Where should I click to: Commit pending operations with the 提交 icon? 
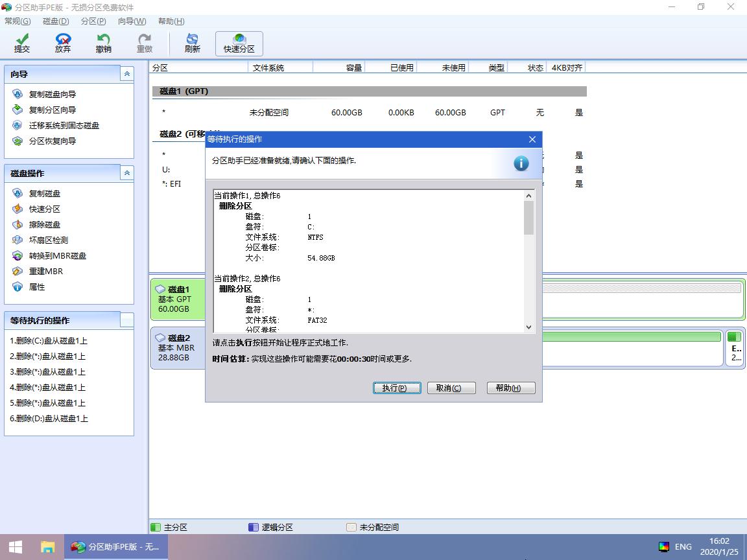click(21, 43)
